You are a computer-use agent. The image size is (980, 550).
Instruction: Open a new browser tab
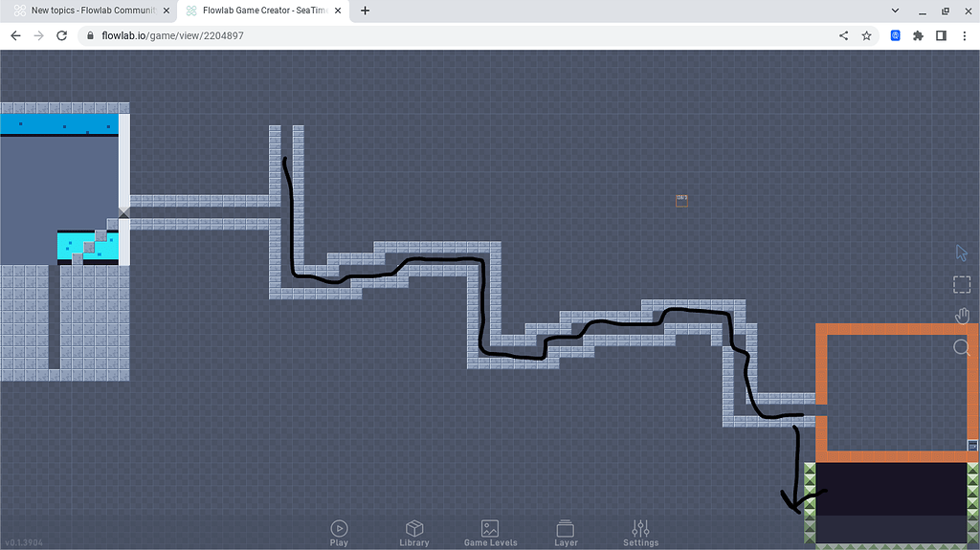(365, 11)
